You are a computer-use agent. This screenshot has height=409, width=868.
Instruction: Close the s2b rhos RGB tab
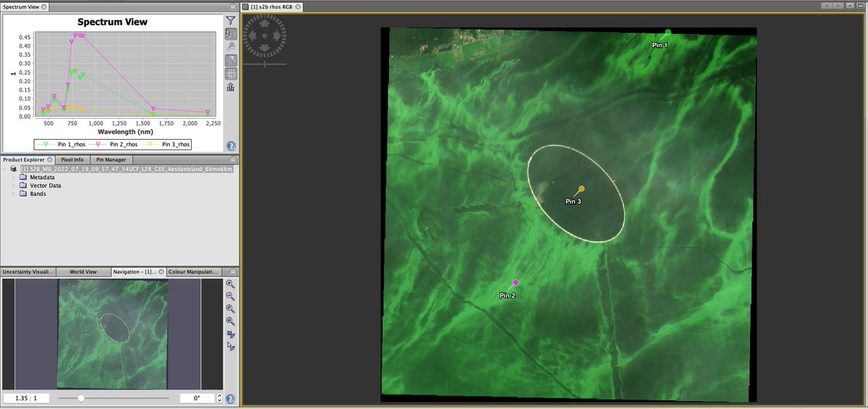(x=299, y=7)
